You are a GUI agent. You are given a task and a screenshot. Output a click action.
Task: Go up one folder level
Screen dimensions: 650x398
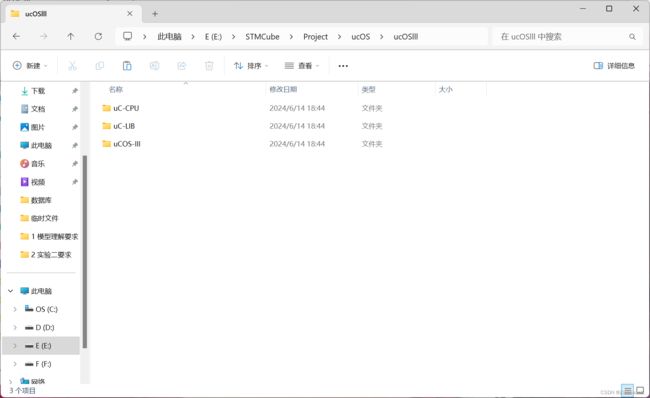pyautogui.click(x=70, y=36)
